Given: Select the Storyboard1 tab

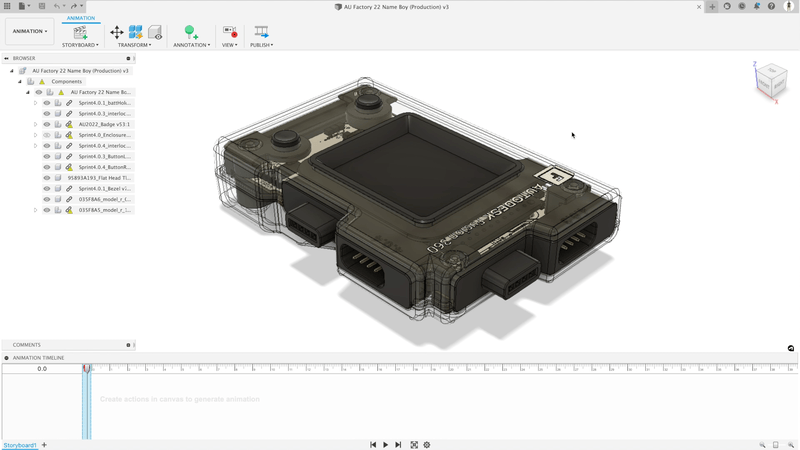Looking at the screenshot, I should 19,445.
